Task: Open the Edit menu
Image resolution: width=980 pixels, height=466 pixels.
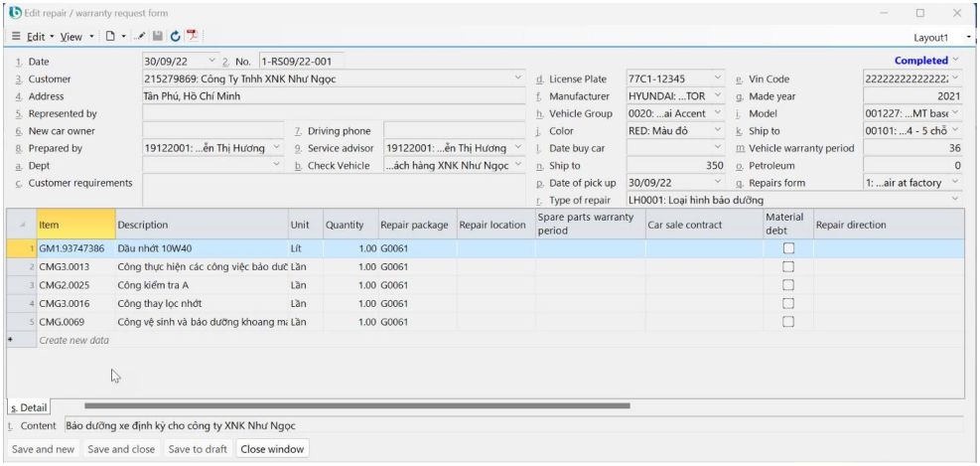Action: 40,37
